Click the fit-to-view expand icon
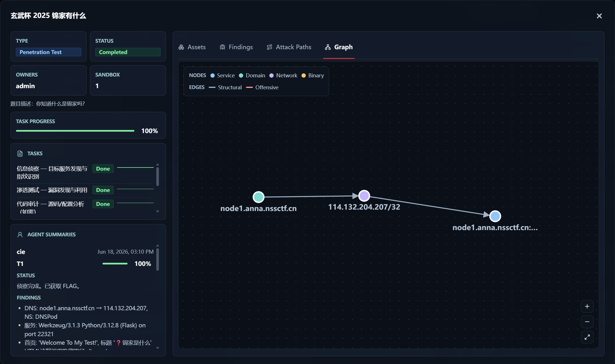The width and height of the screenshot is (615, 364). (587, 337)
